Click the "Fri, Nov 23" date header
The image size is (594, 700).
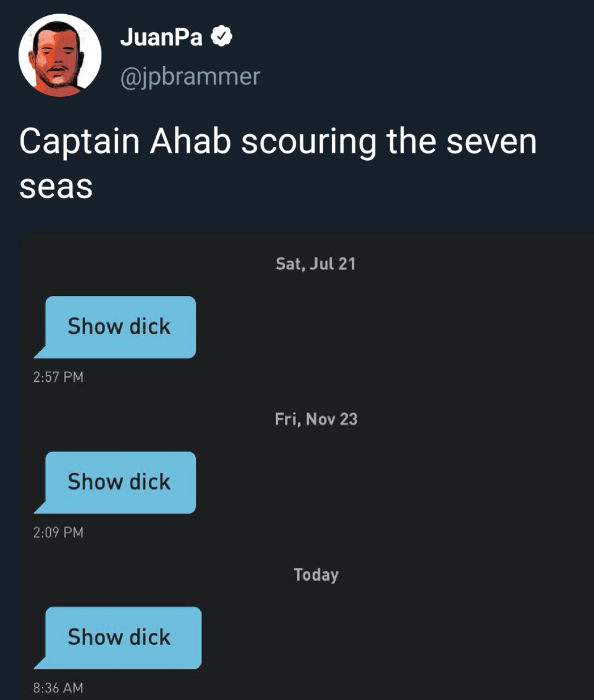click(x=316, y=419)
